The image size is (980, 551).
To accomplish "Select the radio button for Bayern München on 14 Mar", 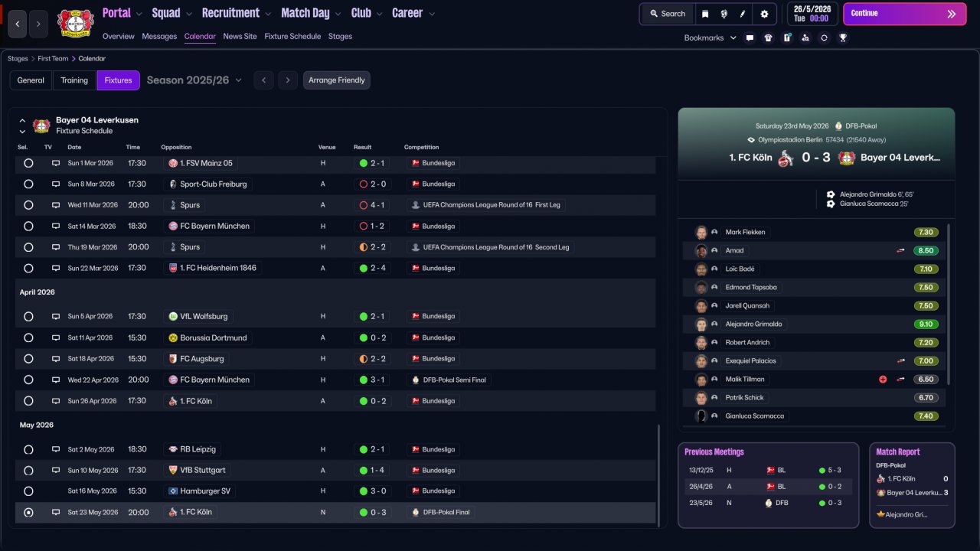I will tap(28, 227).
